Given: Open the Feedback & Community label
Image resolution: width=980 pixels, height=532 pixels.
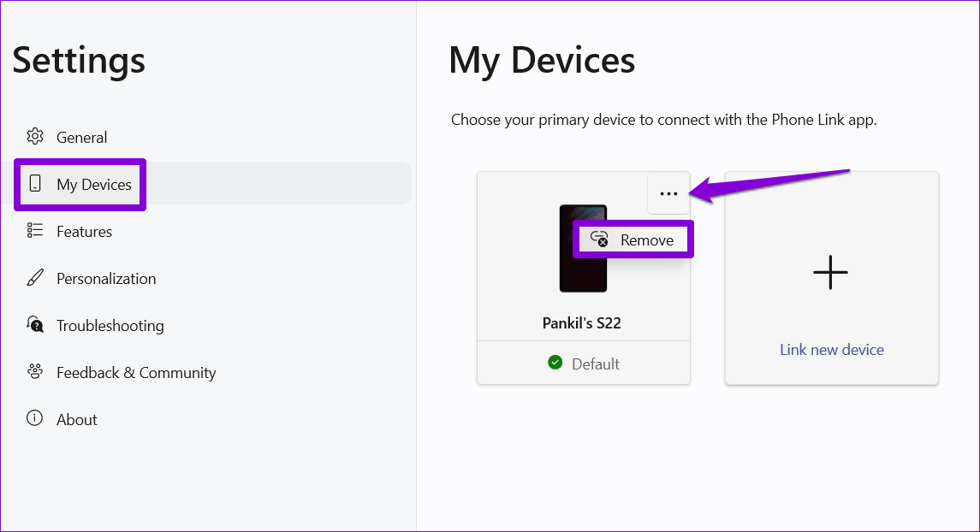Looking at the screenshot, I should pos(136,372).
